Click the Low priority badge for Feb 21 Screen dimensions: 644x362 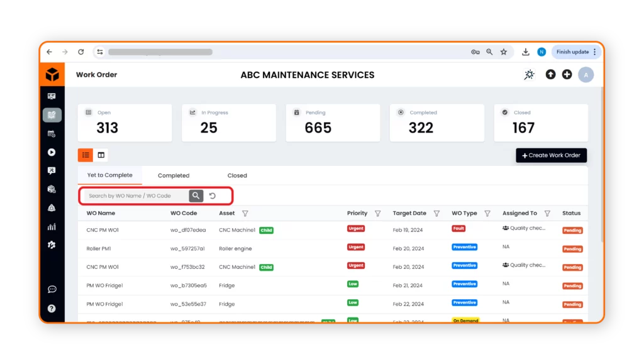[x=353, y=284]
